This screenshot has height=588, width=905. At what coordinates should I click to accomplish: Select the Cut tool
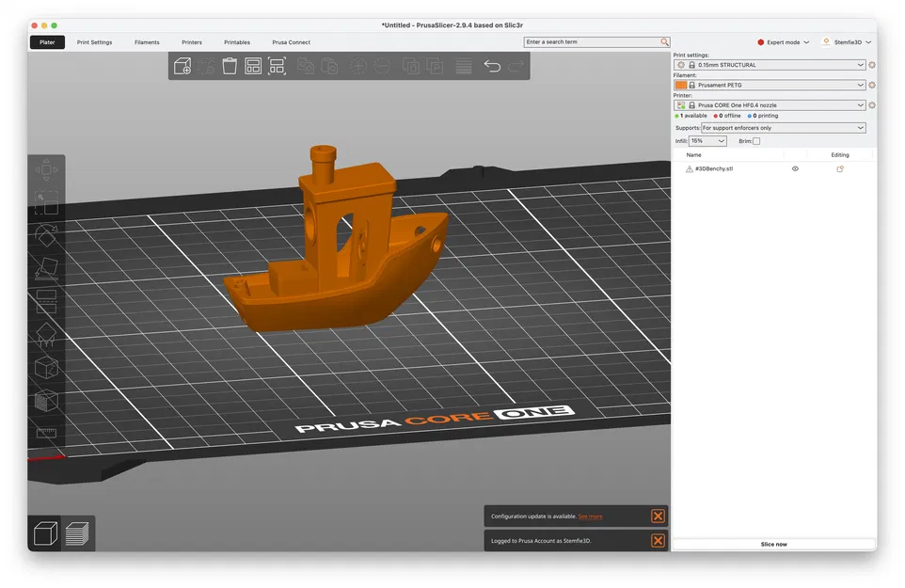pyautogui.click(x=47, y=301)
